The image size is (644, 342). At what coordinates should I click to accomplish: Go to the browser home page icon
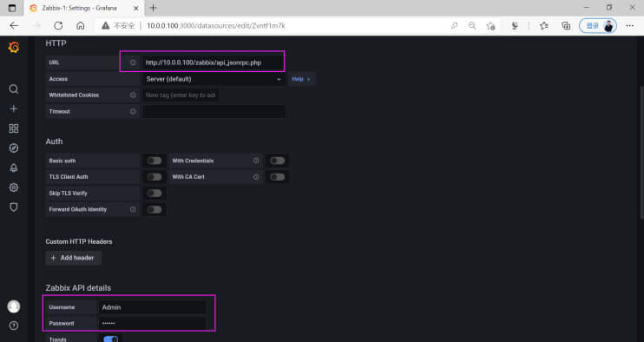tap(81, 25)
